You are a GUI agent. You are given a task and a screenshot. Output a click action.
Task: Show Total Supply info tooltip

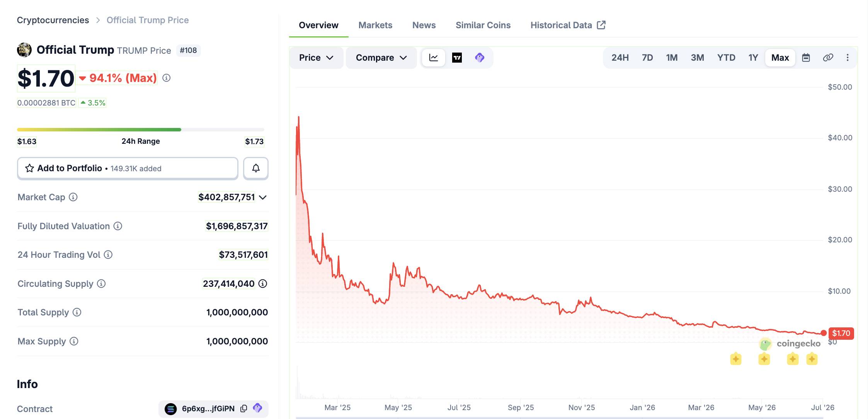77,312
